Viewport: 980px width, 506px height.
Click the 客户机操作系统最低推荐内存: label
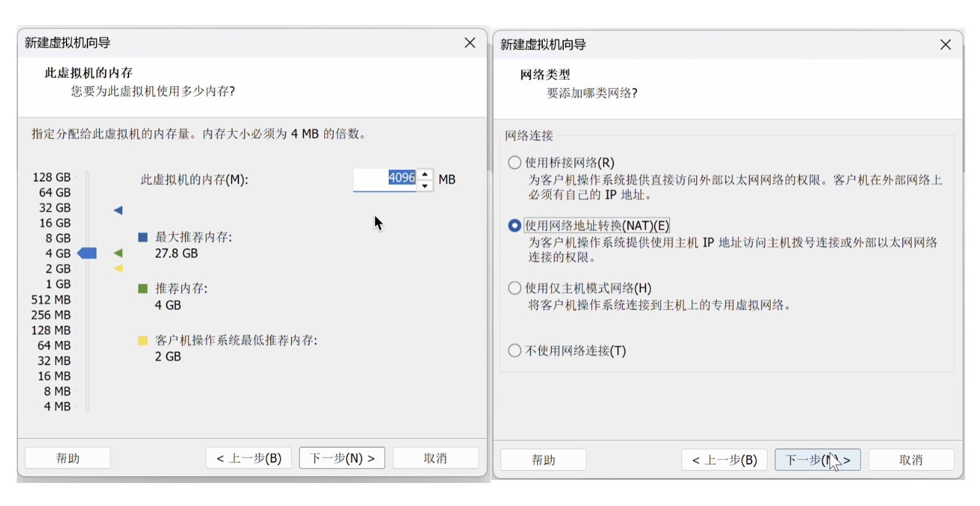(236, 340)
